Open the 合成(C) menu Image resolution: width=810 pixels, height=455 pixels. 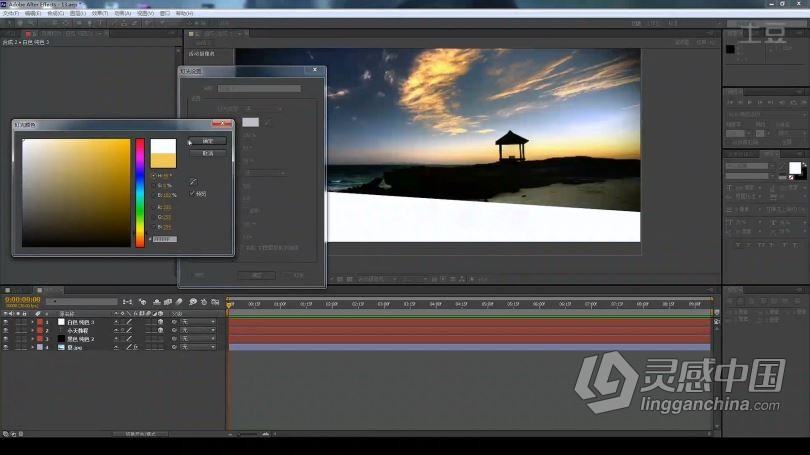click(55, 13)
